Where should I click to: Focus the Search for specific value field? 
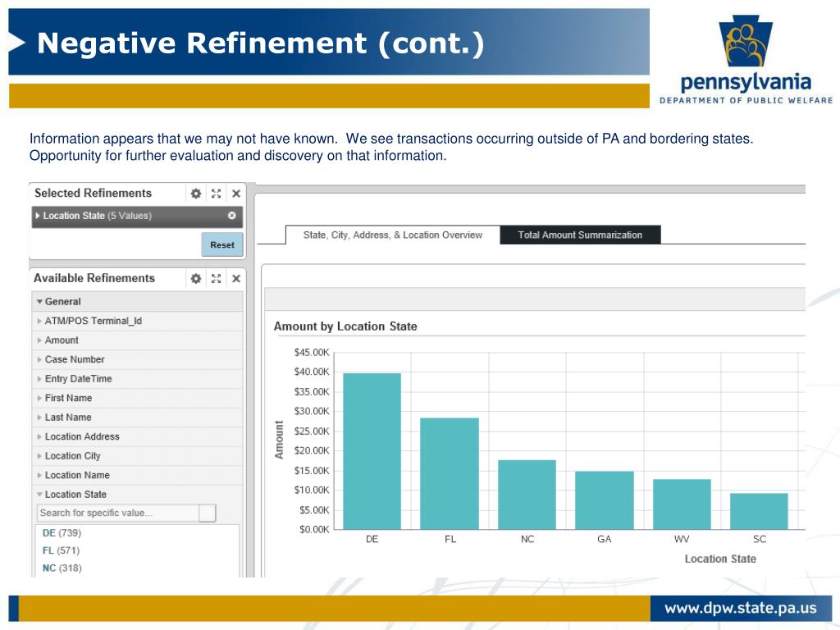click(118, 513)
